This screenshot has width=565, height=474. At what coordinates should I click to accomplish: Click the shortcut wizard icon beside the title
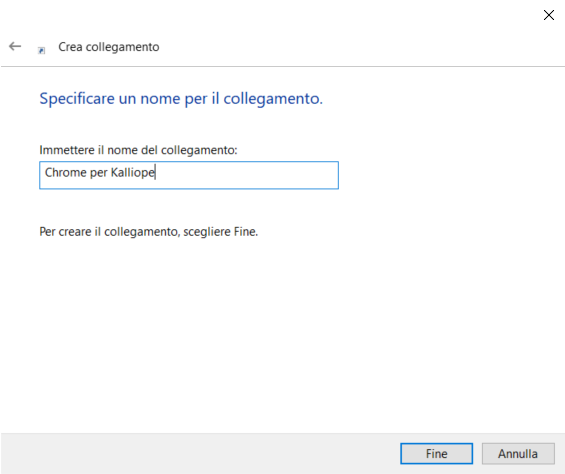coord(41,50)
